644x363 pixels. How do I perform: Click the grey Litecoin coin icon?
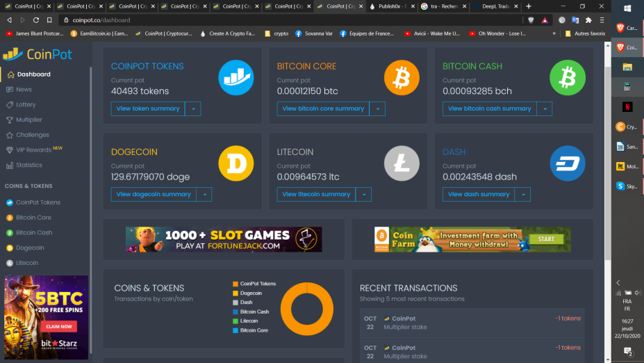coord(402,163)
